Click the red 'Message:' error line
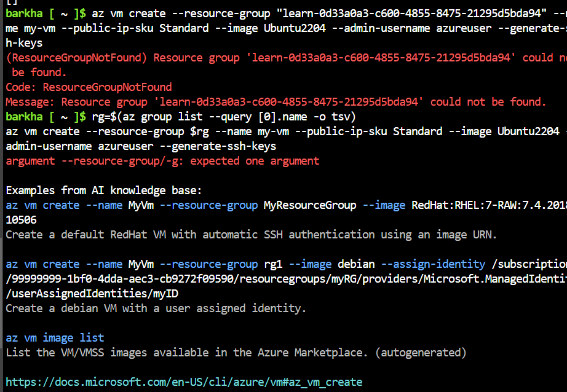This screenshot has height=392, width=567. [34, 101]
